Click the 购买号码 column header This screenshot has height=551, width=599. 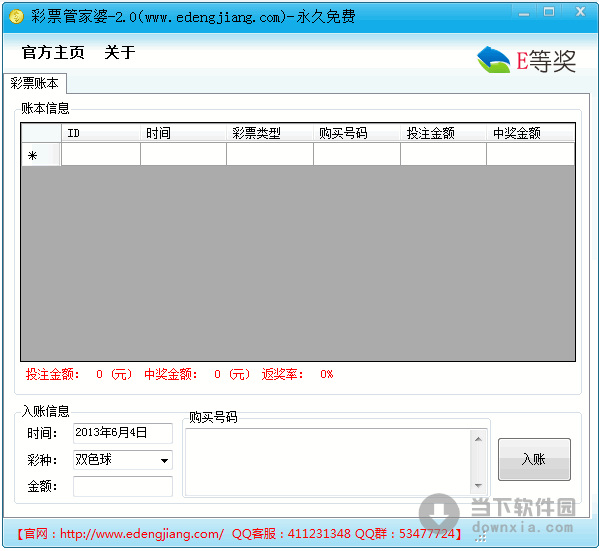357,133
